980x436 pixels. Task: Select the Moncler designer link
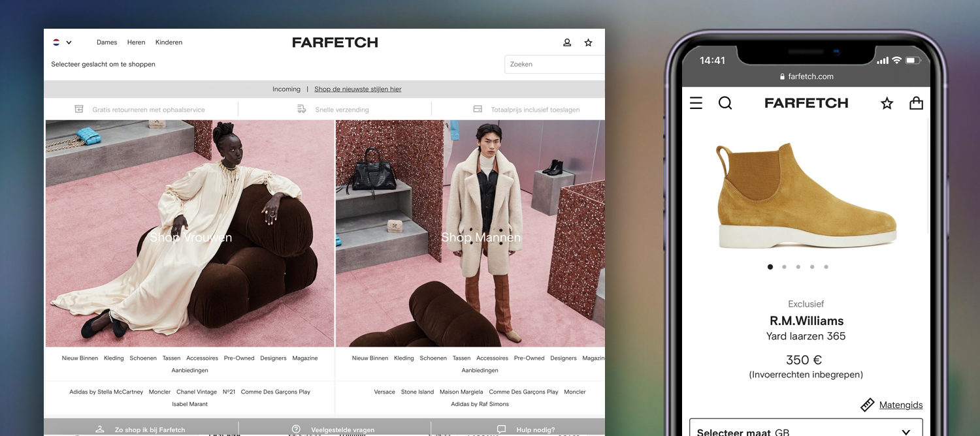point(159,392)
